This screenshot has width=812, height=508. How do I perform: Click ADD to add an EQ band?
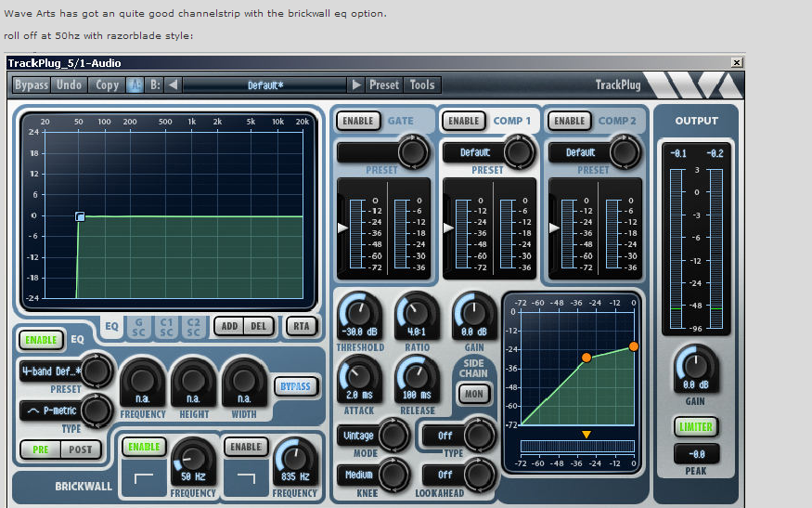tap(229, 326)
